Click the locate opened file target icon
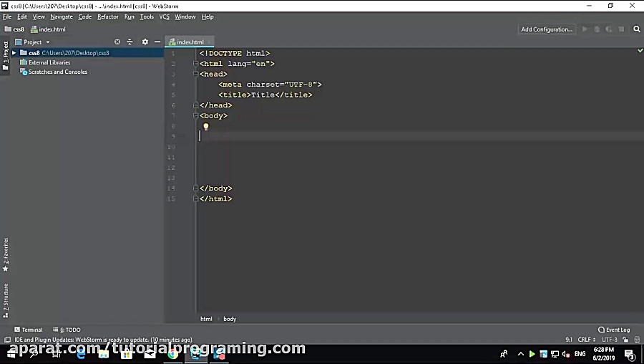Image resolution: width=644 pixels, height=364 pixels. pyautogui.click(x=117, y=42)
